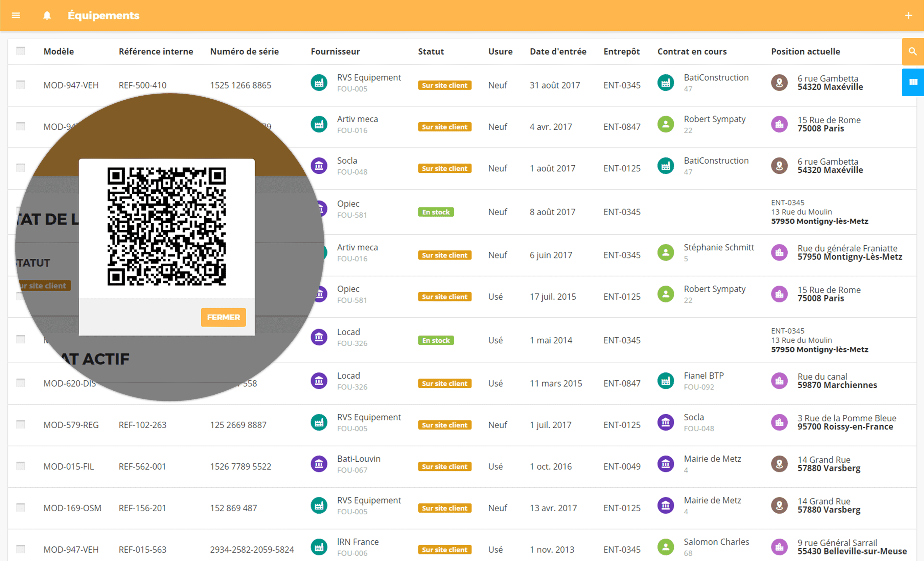Screen dimensions: 924x561
Task: Click BatiConstruction contract icon dated 31 août 2017
Action: 666,82
